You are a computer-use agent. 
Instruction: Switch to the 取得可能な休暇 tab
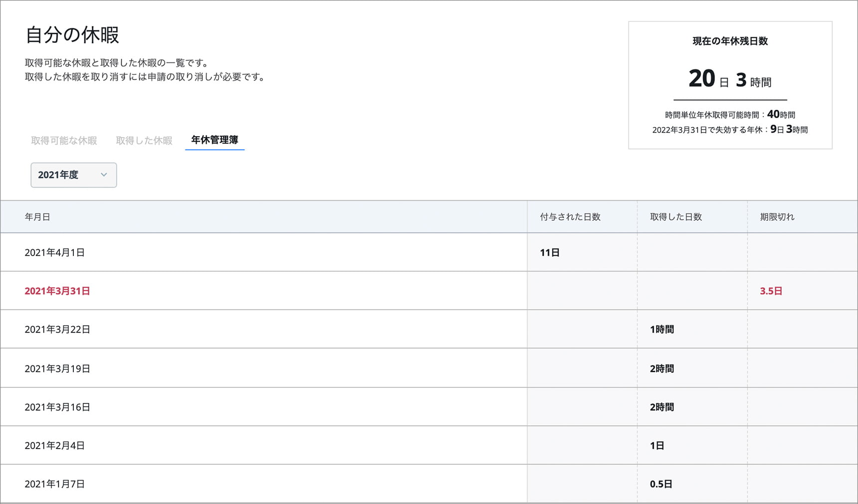tap(64, 141)
